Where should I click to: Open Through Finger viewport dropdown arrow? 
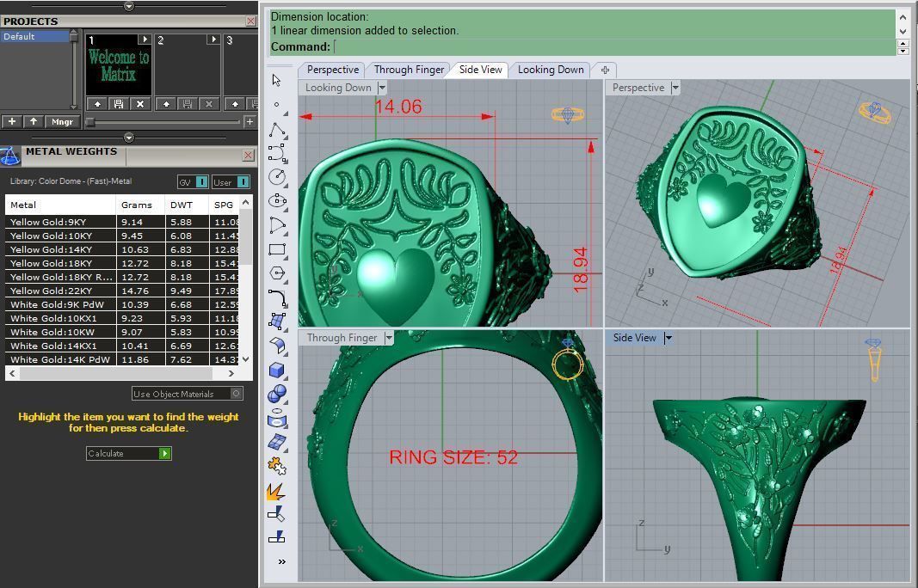tap(388, 338)
